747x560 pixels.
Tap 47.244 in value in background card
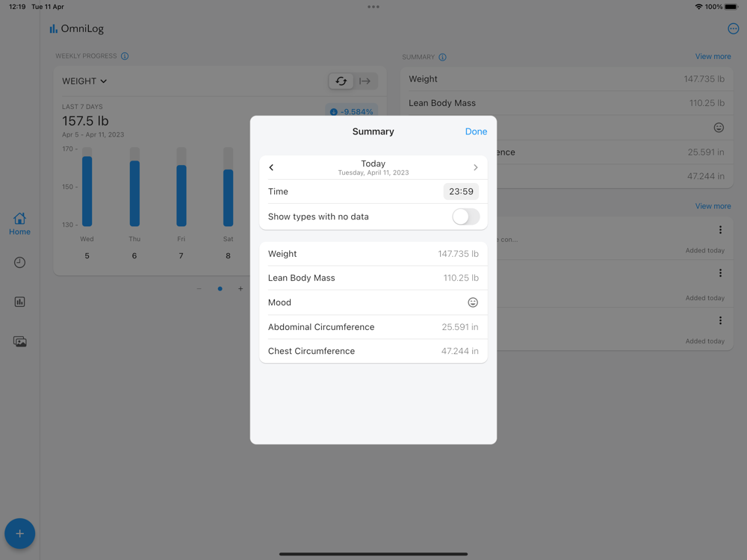click(706, 176)
